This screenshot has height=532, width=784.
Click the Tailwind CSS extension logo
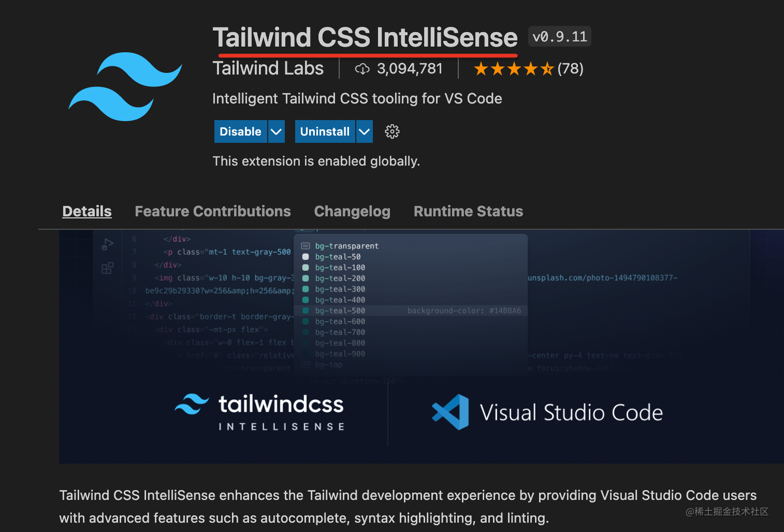click(x=126, y=87)
